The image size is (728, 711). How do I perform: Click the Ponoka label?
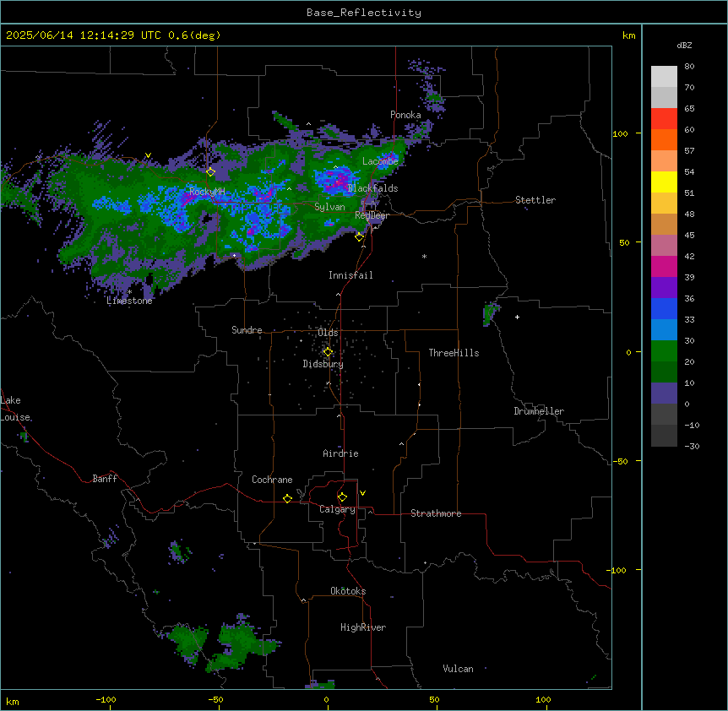point(405,115)
